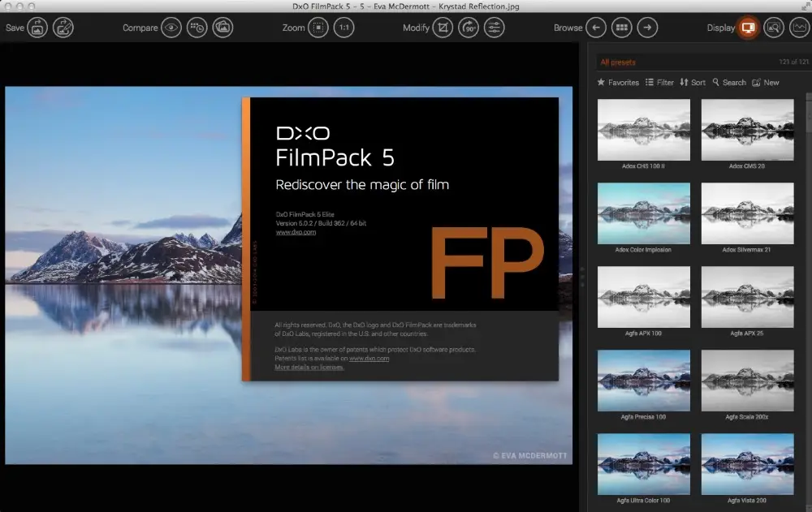812x512 pixels.
Task: Click the "121 of 121" preset count
Action: point(793,62)
